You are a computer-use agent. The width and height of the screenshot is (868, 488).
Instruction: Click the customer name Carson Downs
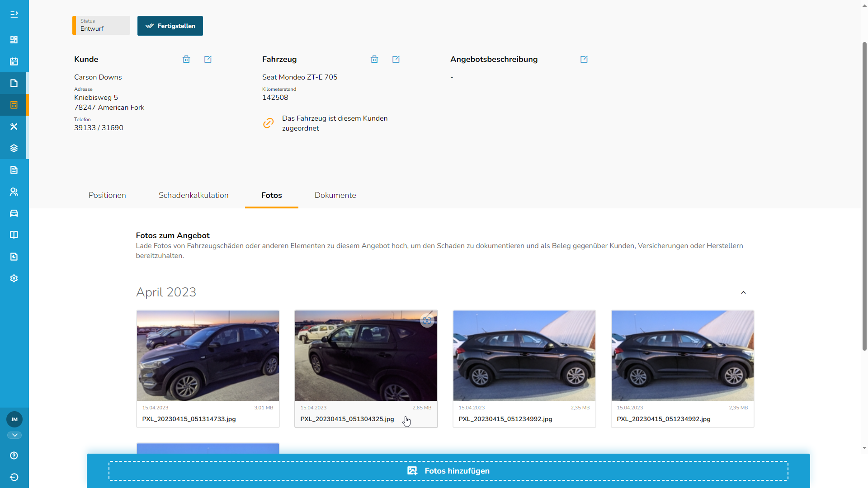[x=98, y=77]
